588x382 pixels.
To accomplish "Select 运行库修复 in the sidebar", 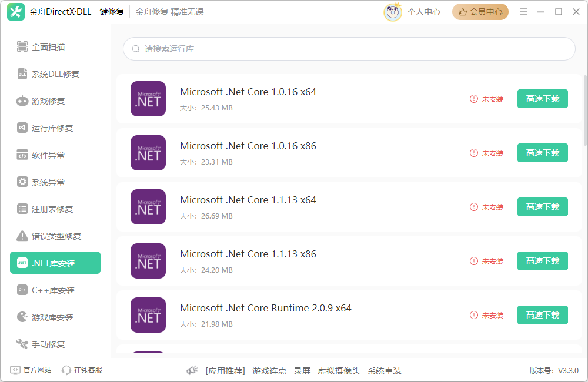I will coord(55,128).
